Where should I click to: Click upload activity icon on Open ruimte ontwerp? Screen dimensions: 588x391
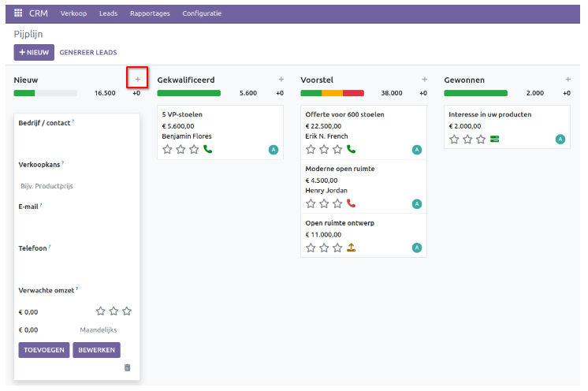352,248
